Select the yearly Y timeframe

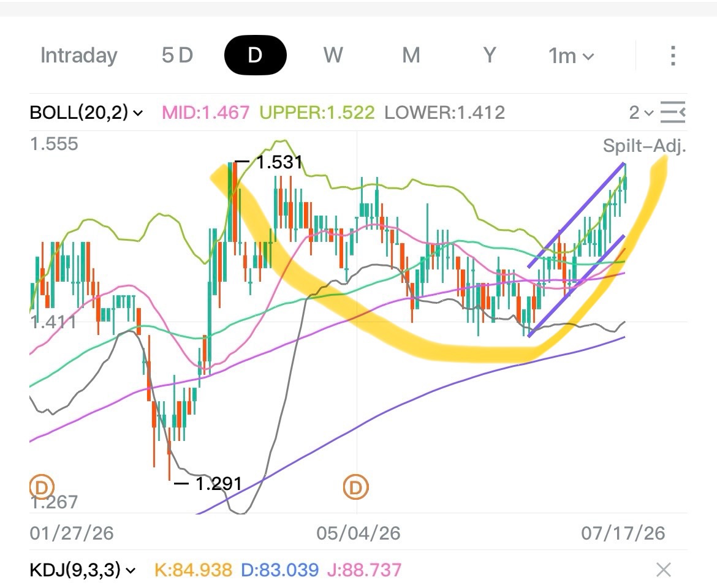pyautogui.click(x=489, y=56)
